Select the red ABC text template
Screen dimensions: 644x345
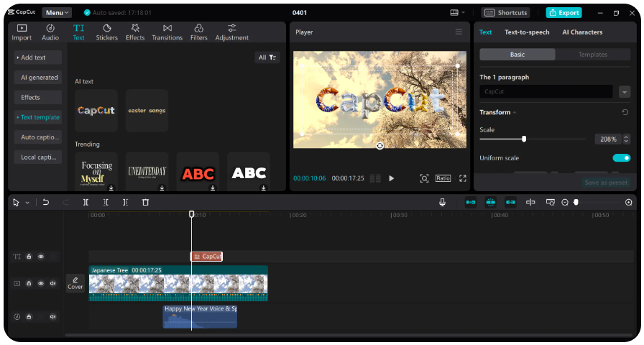(x=198, y=172)
